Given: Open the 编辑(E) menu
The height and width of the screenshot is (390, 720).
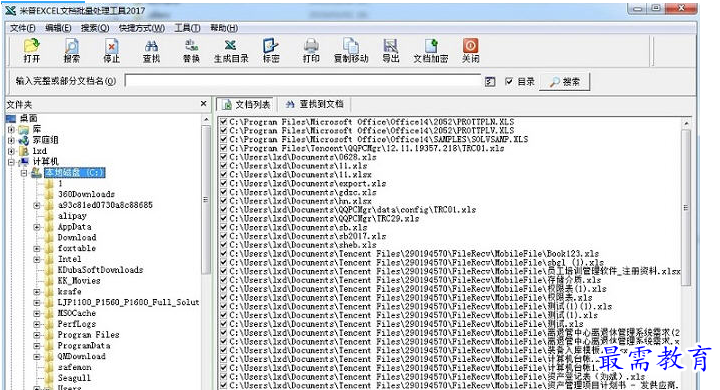Looking at the screenshot, I should click(x=58, y=28).
